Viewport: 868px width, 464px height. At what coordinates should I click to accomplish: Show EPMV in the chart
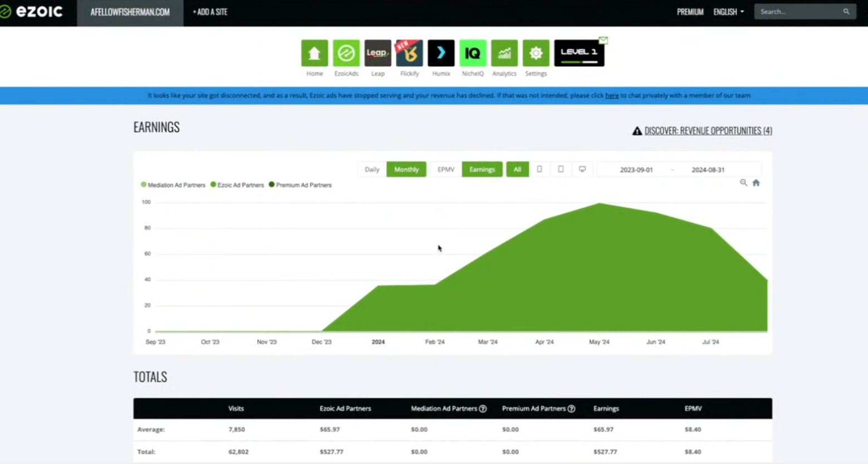pos(446,169)
